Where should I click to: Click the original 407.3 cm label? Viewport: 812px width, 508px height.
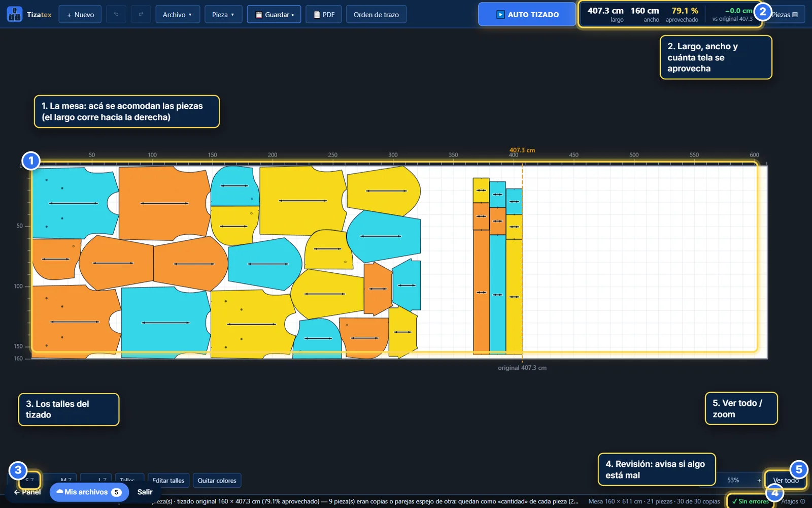[522, 367]
